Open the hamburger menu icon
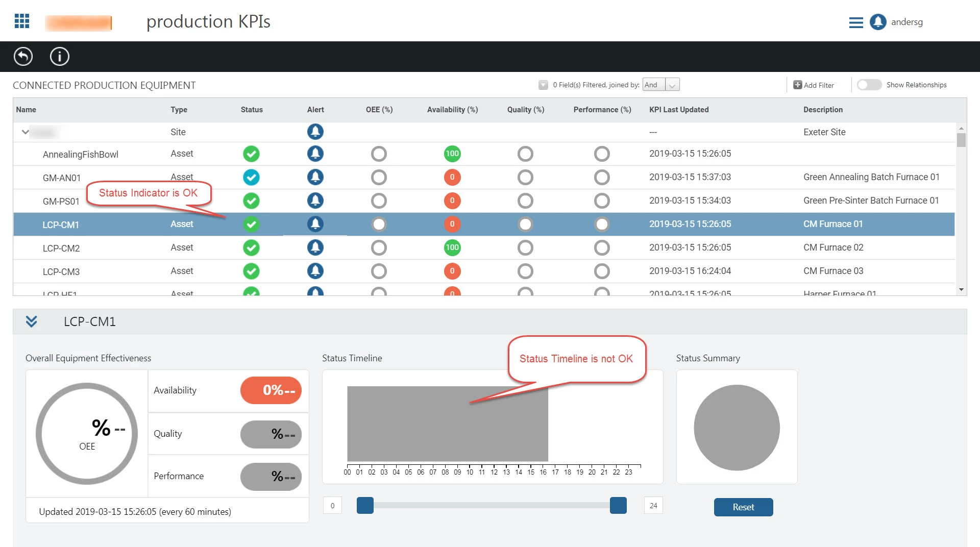The height and width of the screenshot is (547, 980). (856, 22)
